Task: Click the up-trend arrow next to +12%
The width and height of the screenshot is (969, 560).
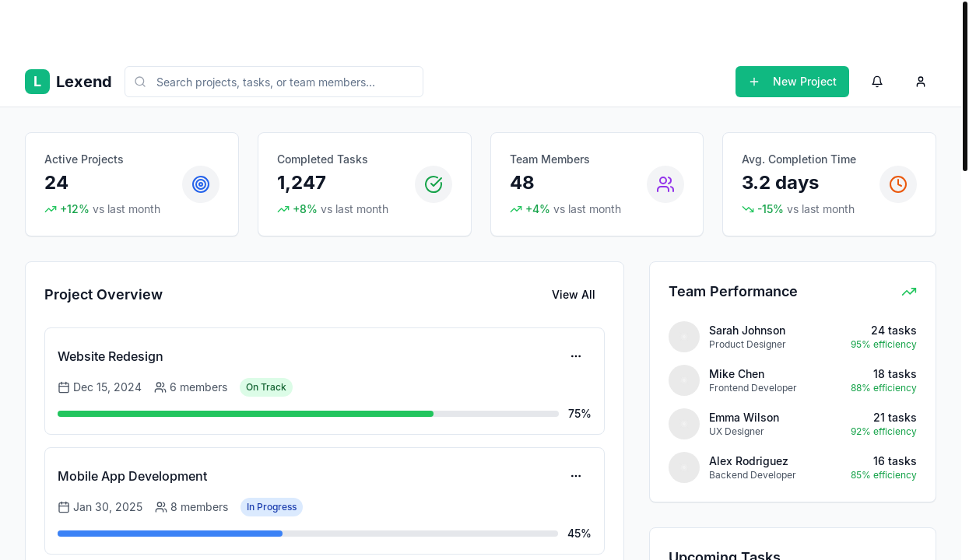Action: 51,209
